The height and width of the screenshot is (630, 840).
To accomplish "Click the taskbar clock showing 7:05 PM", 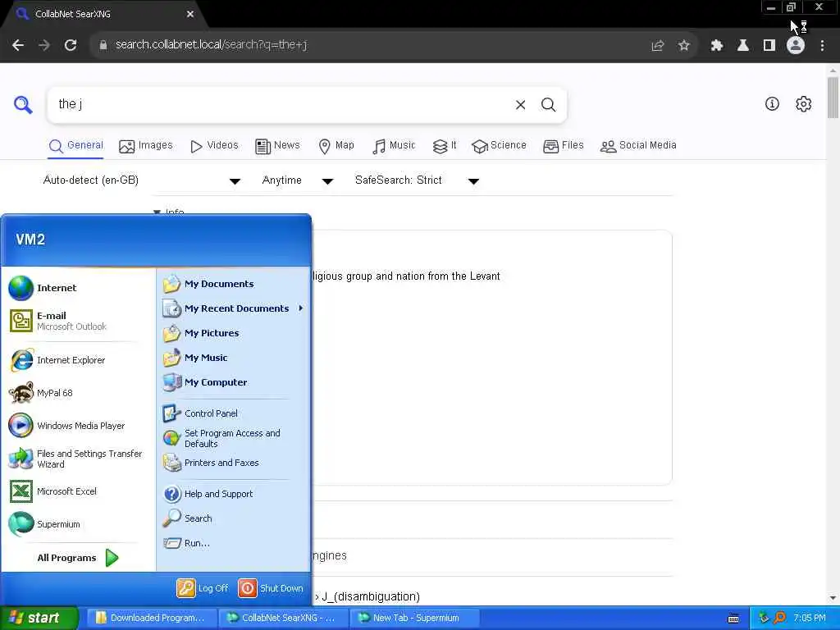I will point(809,619).
